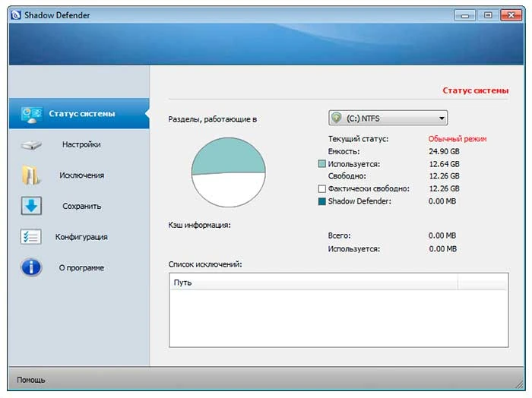532x398 pixels.
Task: Click the 0.00 MB Shadow Defender value
Action: (x=442, y=201)
